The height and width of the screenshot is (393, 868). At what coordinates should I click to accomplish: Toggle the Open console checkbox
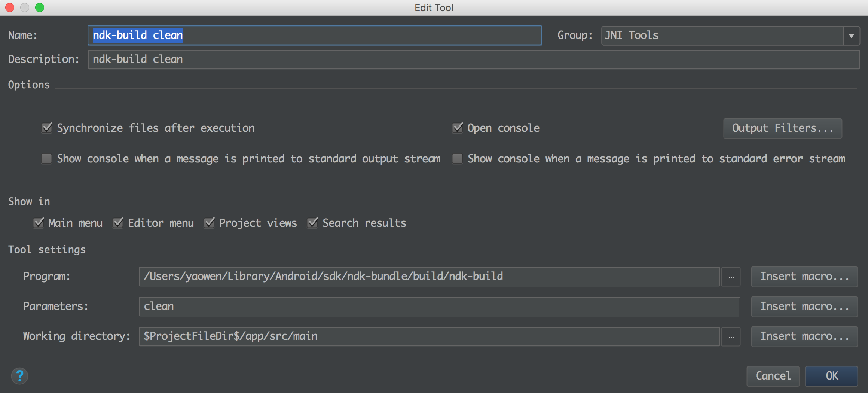(458, 128)
